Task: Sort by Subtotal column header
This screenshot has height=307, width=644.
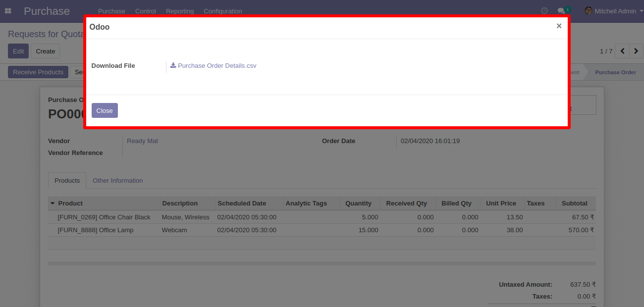Action: coord(575,204)
